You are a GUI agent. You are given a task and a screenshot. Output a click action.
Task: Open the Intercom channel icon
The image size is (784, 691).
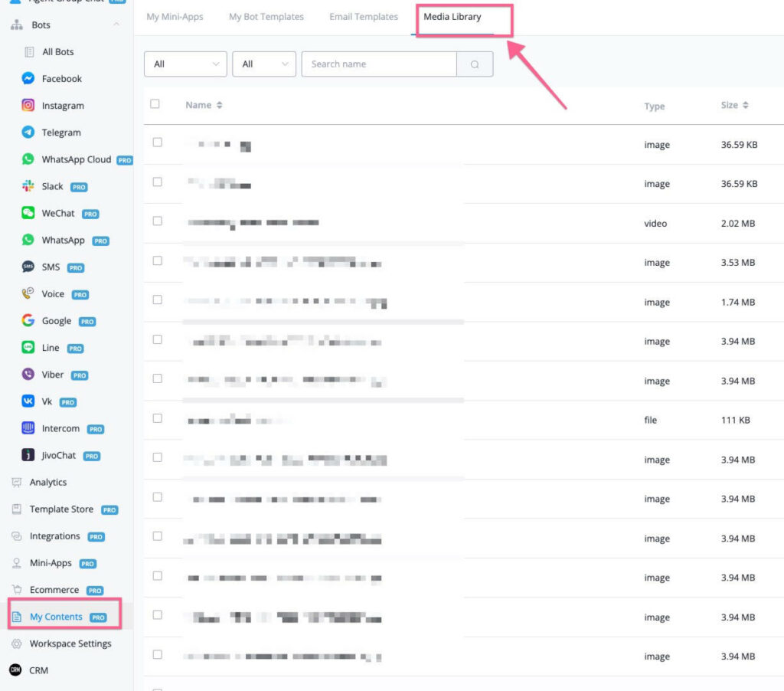click(x=28, y=428)
